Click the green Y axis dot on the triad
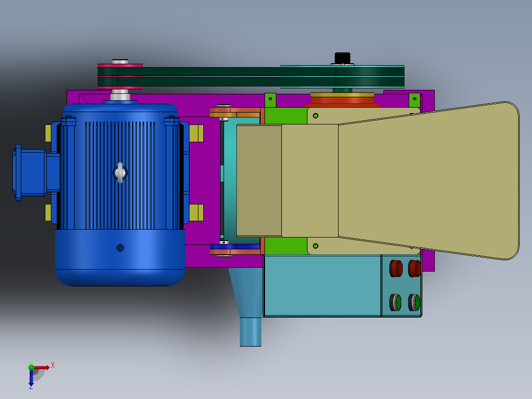Viewport: 532px width, 399px height. (31, 367)
